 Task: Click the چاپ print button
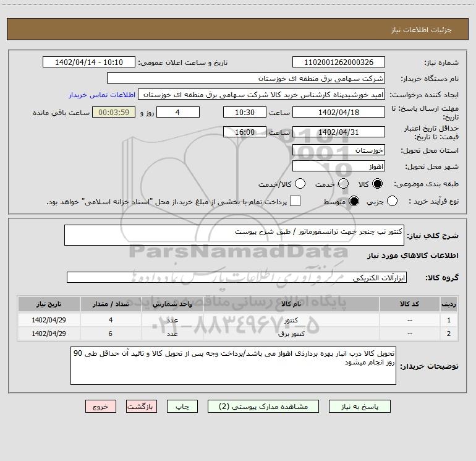click(x=182, y=407)
